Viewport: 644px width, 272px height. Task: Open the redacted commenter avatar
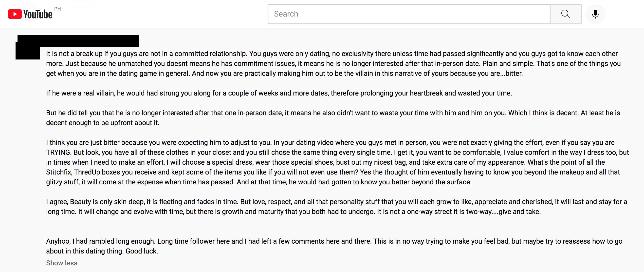[28, 51]
